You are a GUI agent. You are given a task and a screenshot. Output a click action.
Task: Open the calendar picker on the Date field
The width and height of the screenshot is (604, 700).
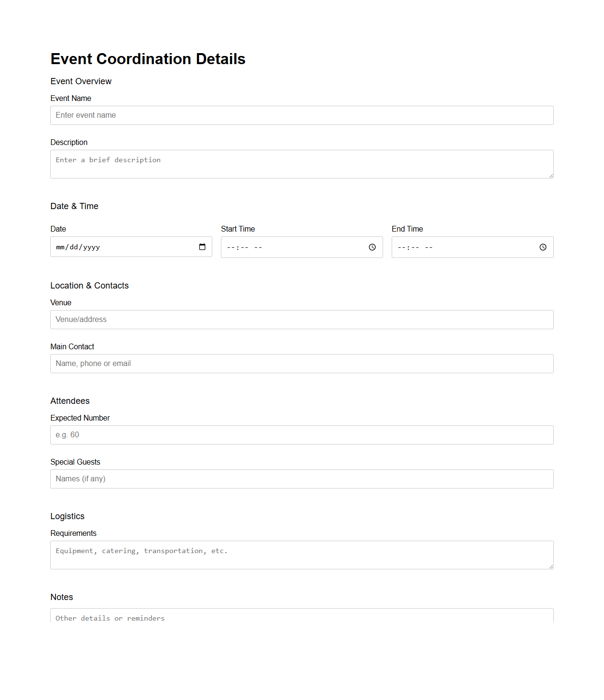(x=202, y=247)
